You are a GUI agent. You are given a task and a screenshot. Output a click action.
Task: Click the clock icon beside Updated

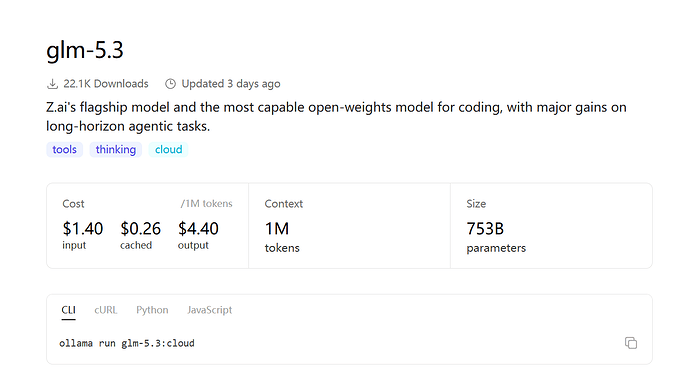(x=170, y=84)
